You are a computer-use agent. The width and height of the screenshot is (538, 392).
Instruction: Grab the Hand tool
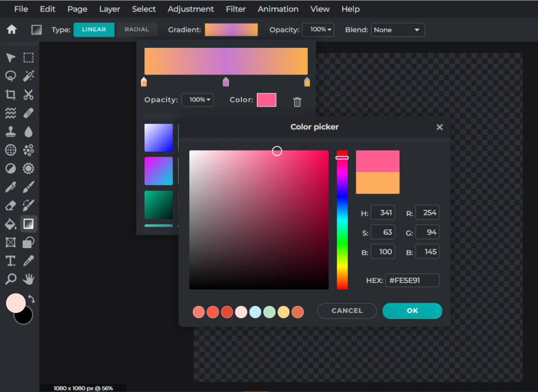tap(28, 279)
